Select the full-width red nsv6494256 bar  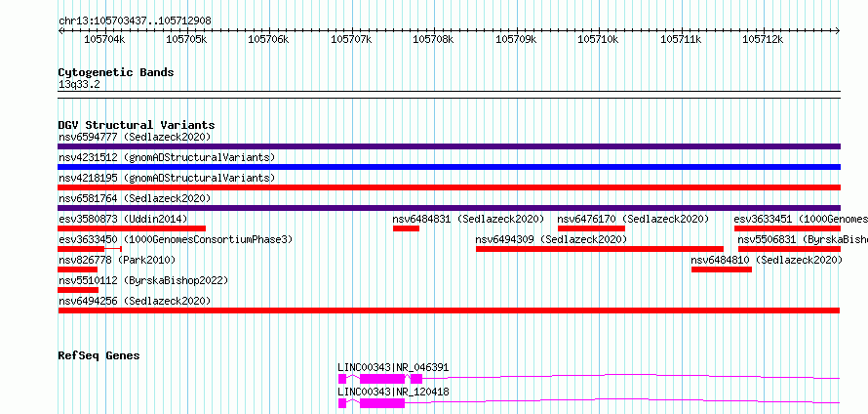coord(449,310)
